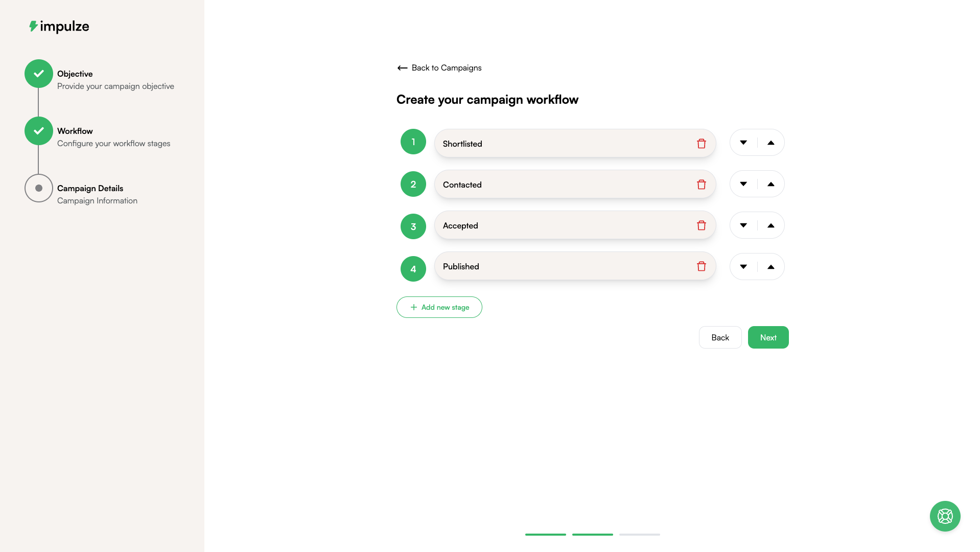Move the Published stage up
This screenshot has width=980, height=552.
pyautogui.click(x=771, y=266)
